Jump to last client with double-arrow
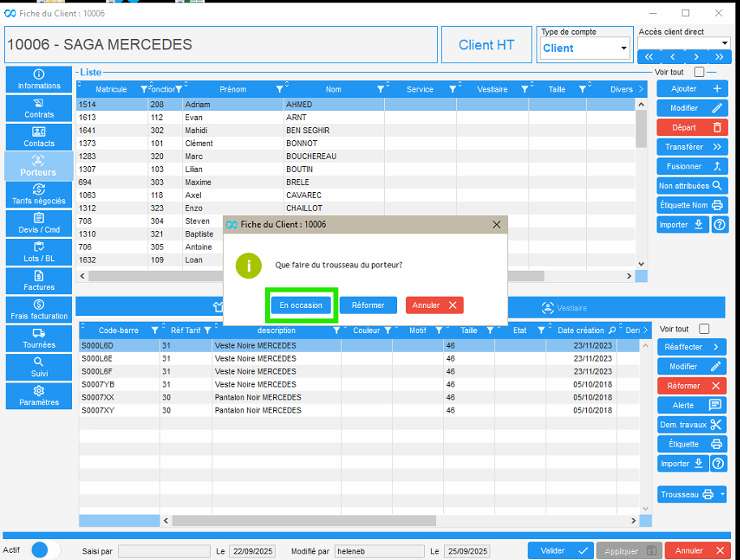The width and height of the screenshot is (740, 560). (719, 57)
